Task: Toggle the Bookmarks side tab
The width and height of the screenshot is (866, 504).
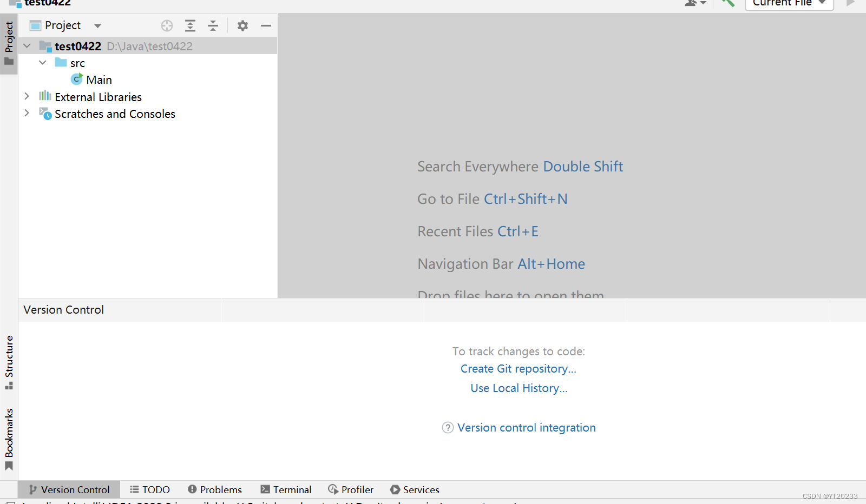Action: (x=9, y=440)
